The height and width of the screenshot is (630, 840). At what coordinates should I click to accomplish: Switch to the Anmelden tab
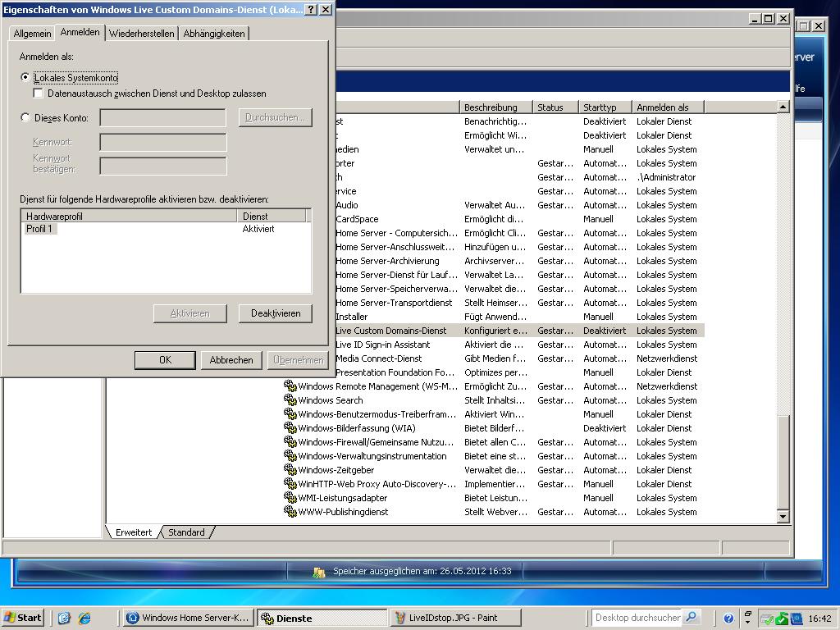[80, 32]
